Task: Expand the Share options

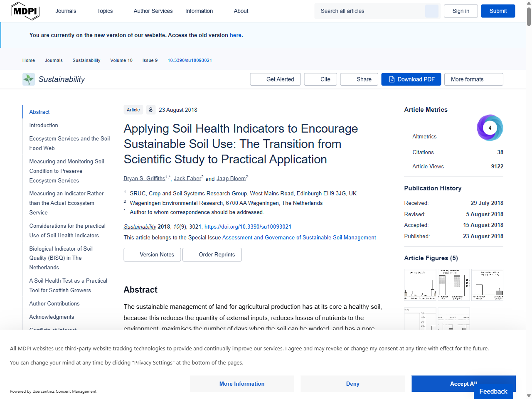Action: click(x=359, y=79)
